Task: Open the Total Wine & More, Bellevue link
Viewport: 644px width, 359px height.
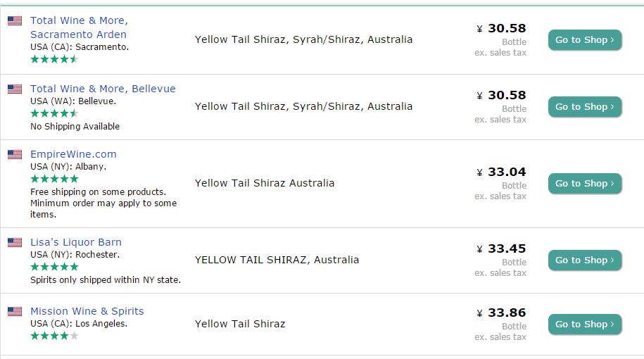Action: pos(103,89)
